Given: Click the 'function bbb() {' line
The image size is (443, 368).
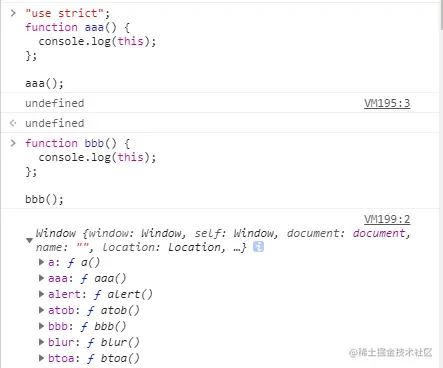Looking at the screenshot, I should [77, 143].
